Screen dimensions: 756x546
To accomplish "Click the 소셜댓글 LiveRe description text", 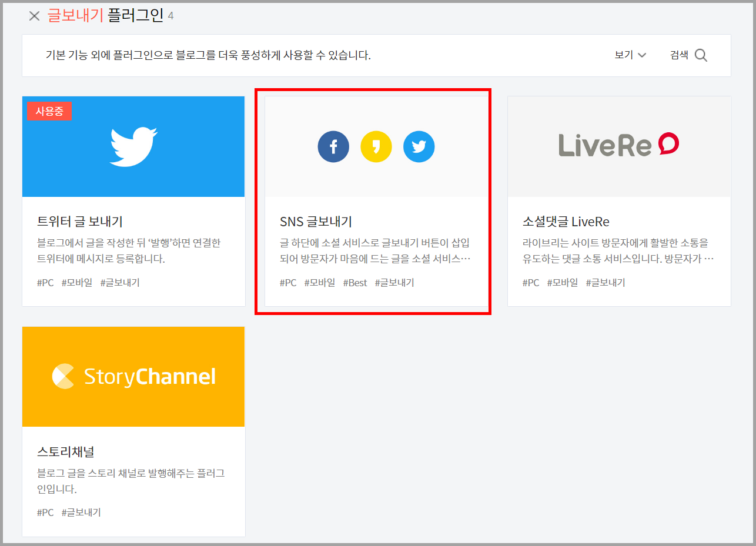I will coord(618,250).
